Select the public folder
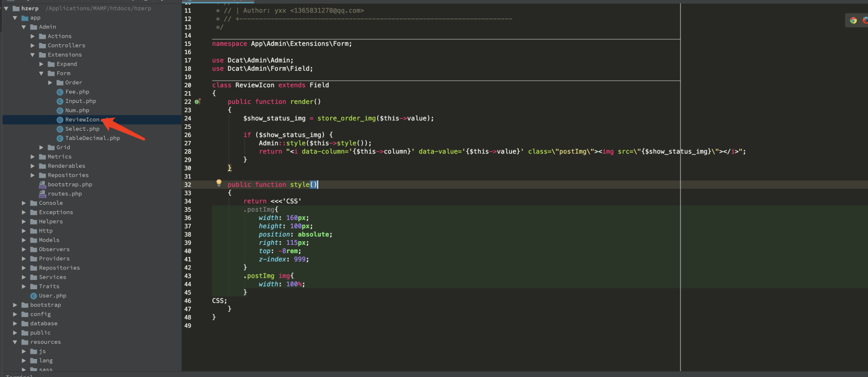Screen dimensions: 868x377 pyautogui.click(x=40, y=333)
